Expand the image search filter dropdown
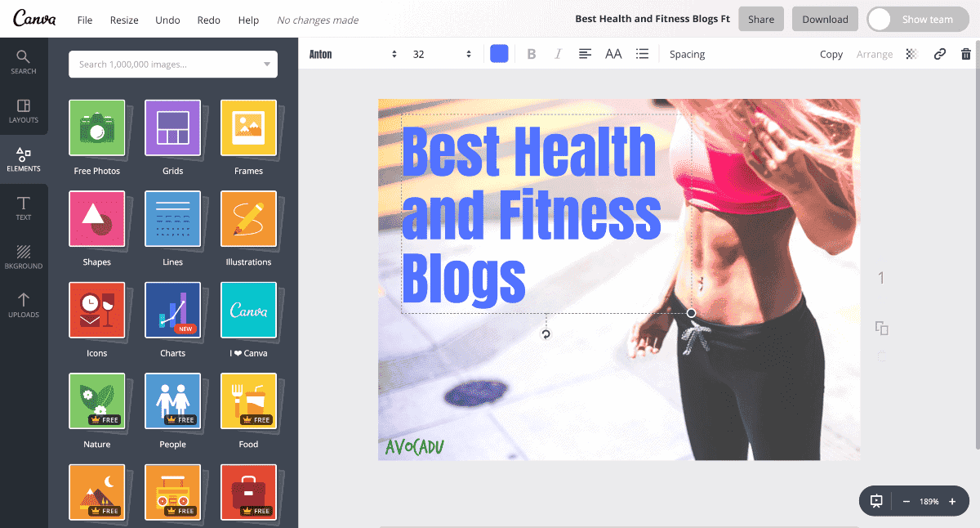Viewport: 980px width, 528px height. pos(265,64)
